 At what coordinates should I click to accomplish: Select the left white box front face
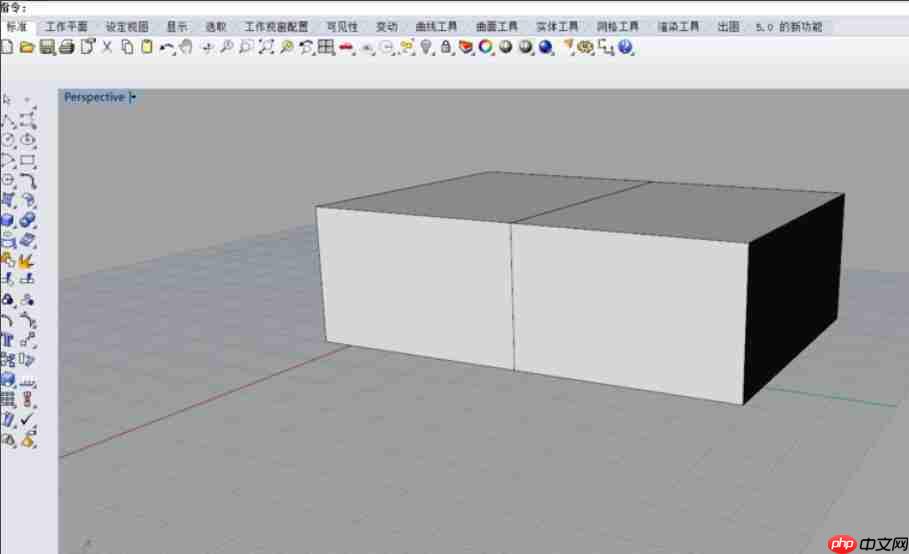(416, 287)
